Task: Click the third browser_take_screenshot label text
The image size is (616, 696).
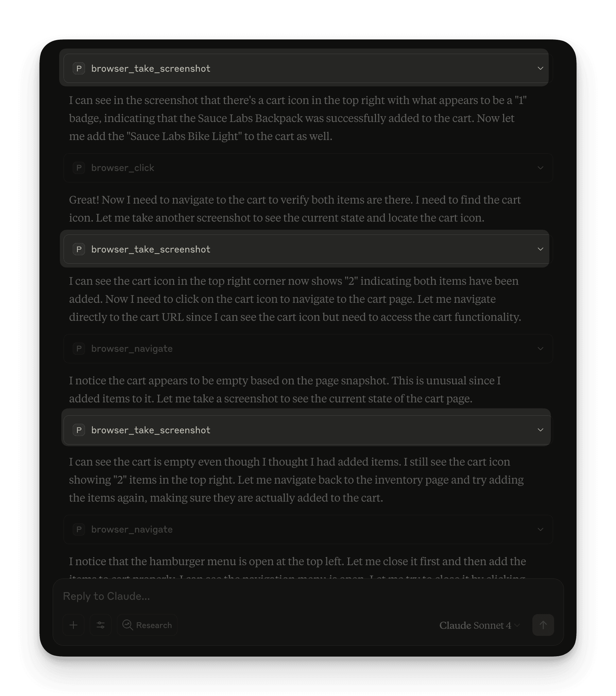Action: point(151,430)
